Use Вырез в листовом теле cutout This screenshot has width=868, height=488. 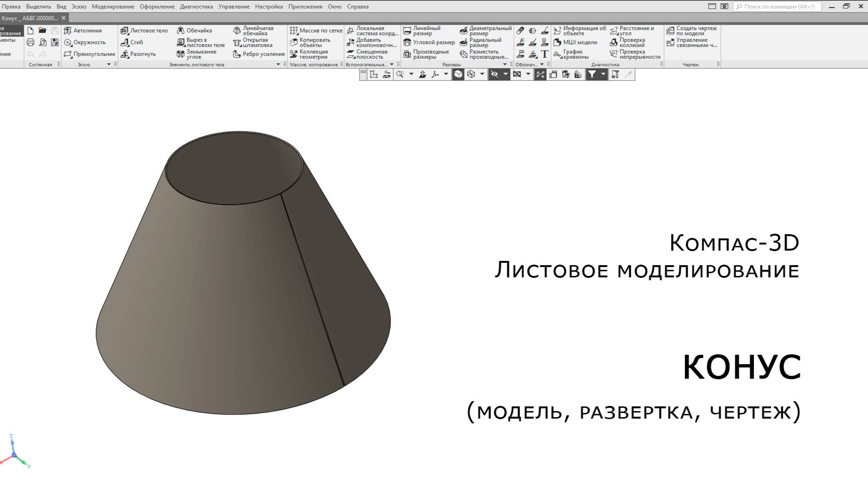[201, 42]
